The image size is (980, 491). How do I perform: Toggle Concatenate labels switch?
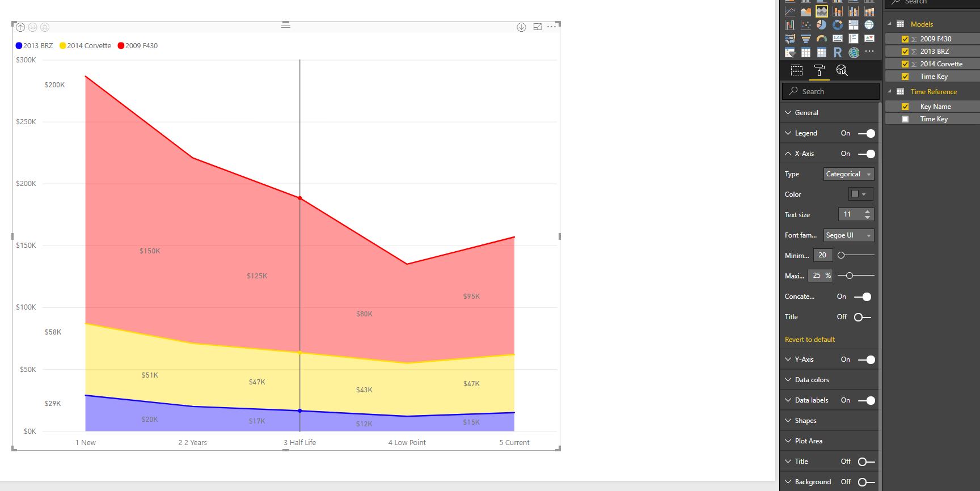pos(863,297)
